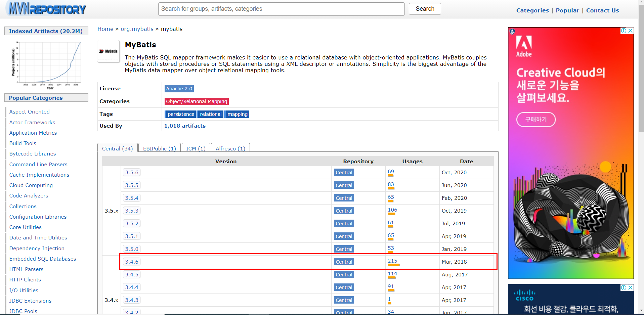Open Aspect Oriented category
The height and width of the screenshot is (315, 644).
coord(29,112)
